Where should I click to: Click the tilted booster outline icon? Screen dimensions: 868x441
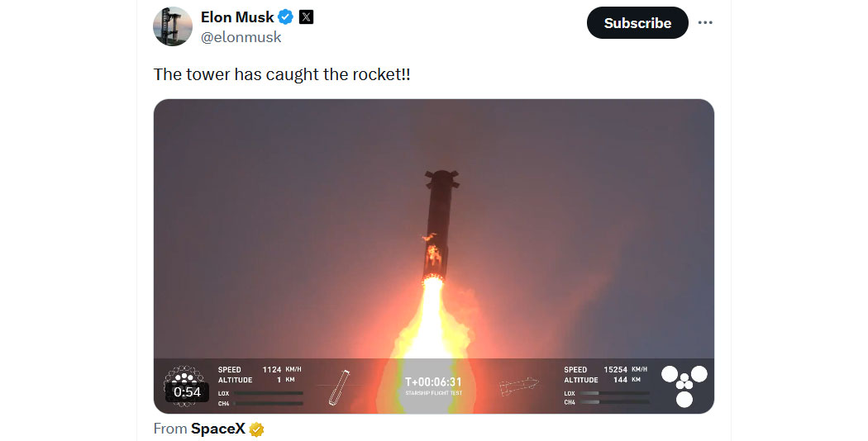pyautogui.click(x=339, y=387)
